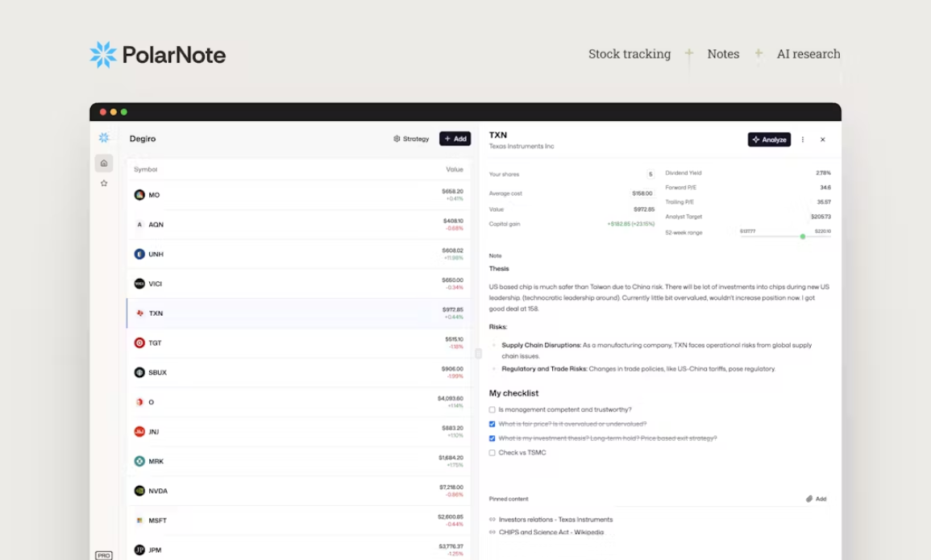Open the three-dot more options menu
The width and height of the screenshot is (931, 560).
803,139
